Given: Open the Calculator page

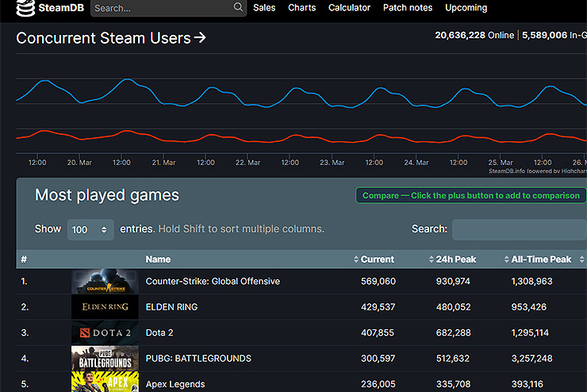Looking at the screenshot, I should (x=349, y=8).
